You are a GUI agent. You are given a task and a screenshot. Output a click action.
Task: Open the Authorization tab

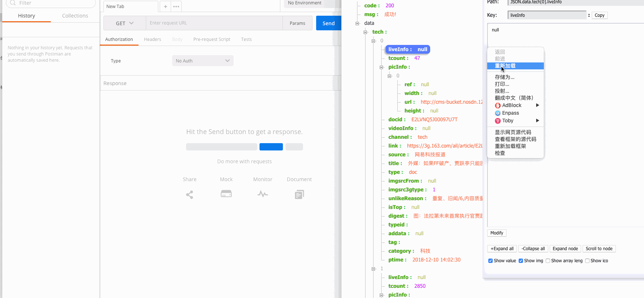[119, 39]
